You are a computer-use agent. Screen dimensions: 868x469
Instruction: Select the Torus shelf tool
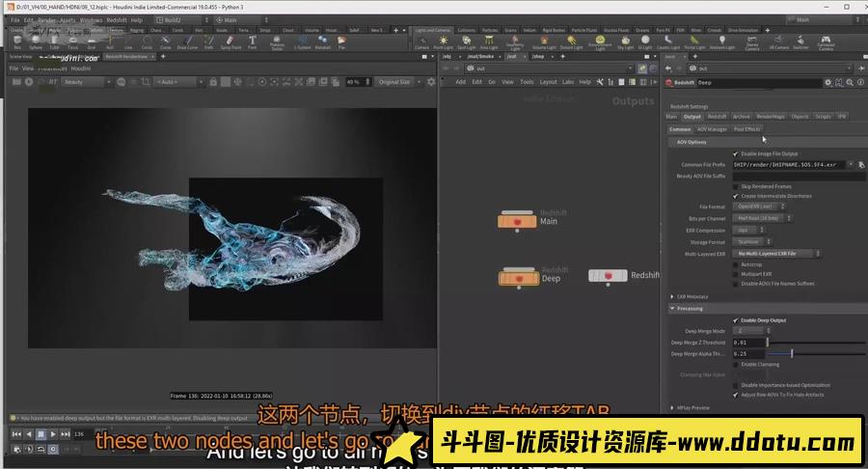pos(72,42)
